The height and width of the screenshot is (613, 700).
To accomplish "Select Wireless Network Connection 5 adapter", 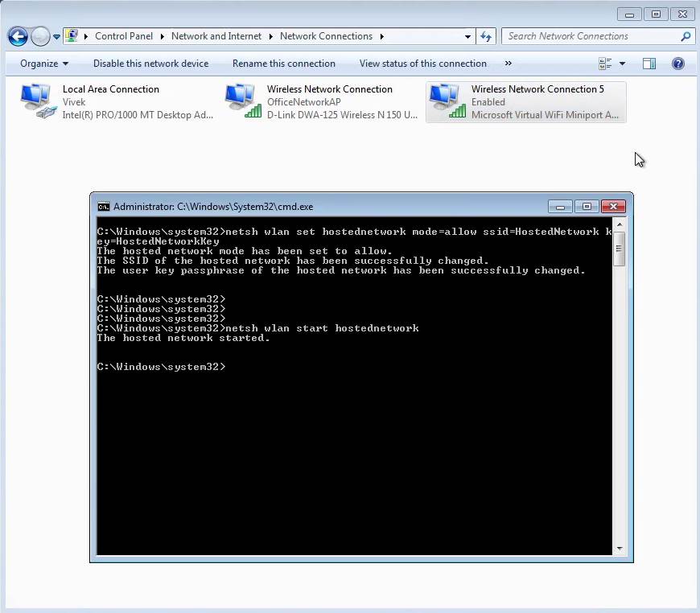I will point(447,101).
